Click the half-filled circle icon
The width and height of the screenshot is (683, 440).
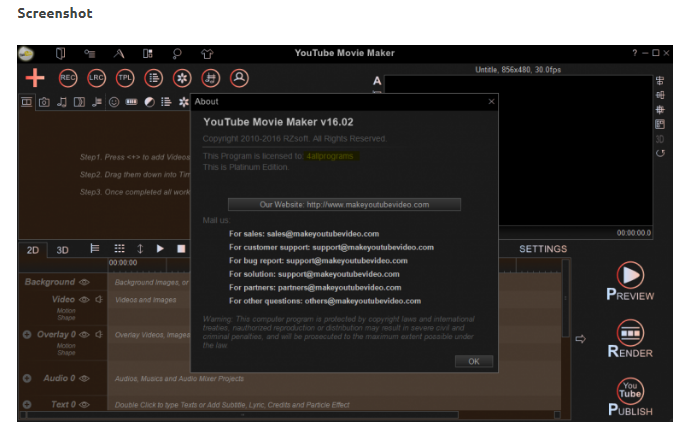tap(149, 102)
